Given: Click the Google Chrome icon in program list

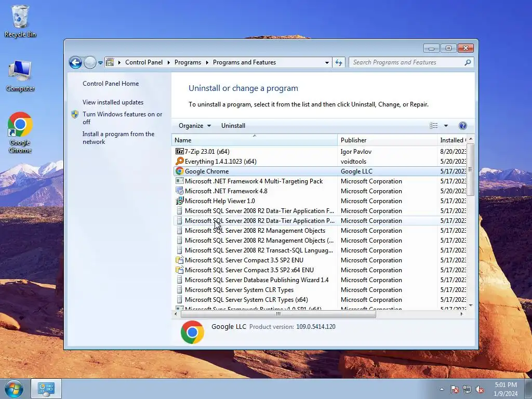Looking at the screenshot, I should click(x=179, y=171).
